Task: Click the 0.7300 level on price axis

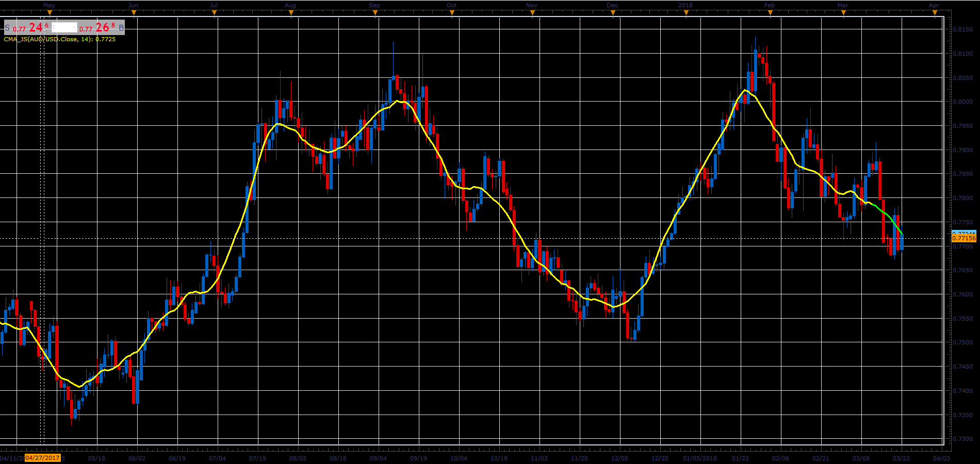Action: pyautogui.click(x=962, y=439)
